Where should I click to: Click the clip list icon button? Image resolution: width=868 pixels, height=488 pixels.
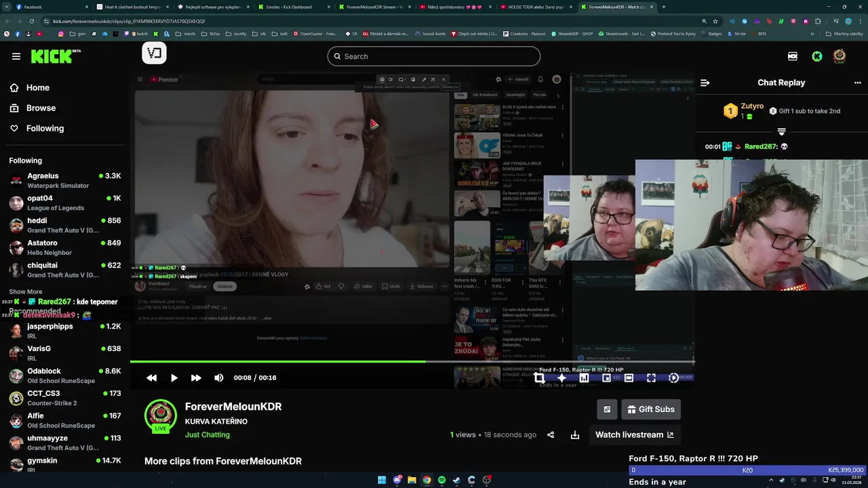607,409
